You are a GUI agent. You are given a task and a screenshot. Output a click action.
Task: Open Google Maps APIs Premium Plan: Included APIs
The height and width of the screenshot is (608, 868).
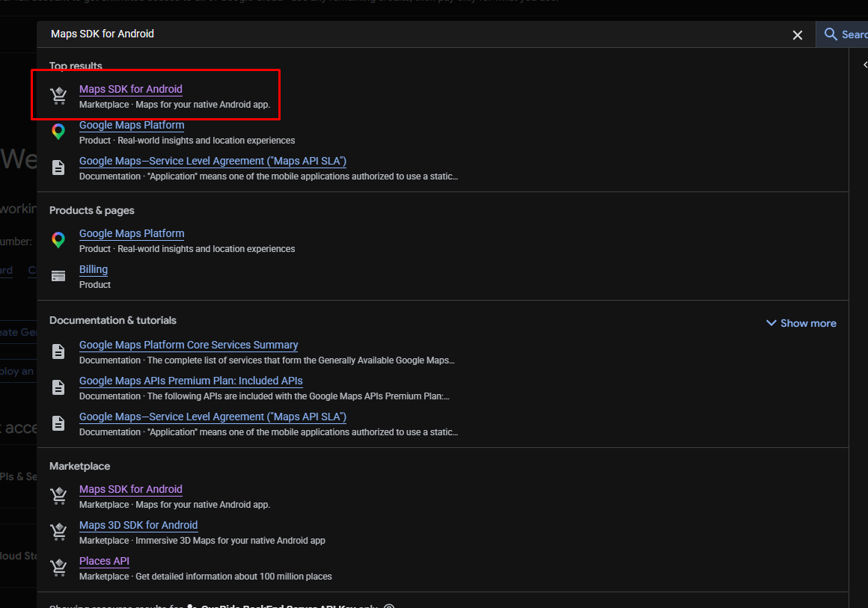click(191, 381)
